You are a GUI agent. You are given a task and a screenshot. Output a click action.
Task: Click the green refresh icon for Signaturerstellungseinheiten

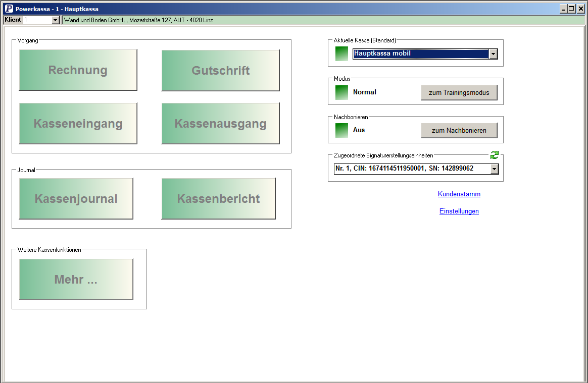tap(494, 155)
